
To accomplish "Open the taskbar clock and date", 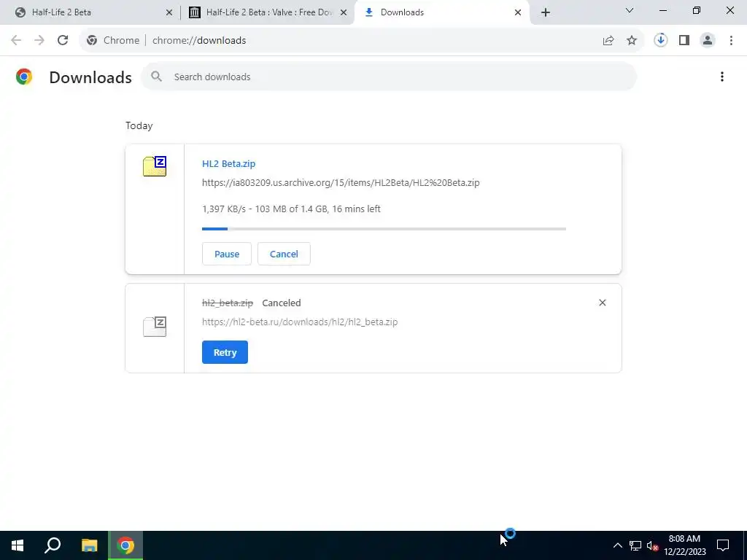I will 684,545.
